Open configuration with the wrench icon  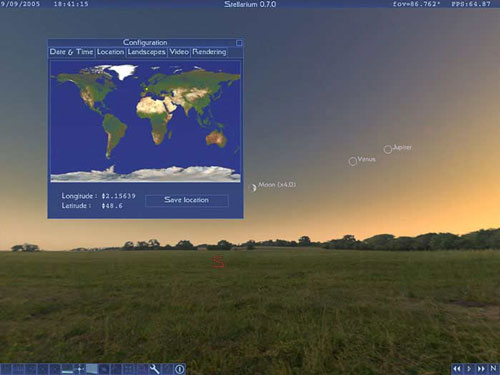point(155,369)
